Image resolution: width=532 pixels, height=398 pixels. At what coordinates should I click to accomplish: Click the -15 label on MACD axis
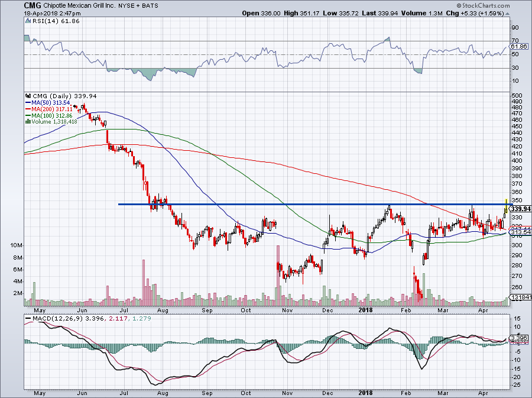click(x=517, y=368)
